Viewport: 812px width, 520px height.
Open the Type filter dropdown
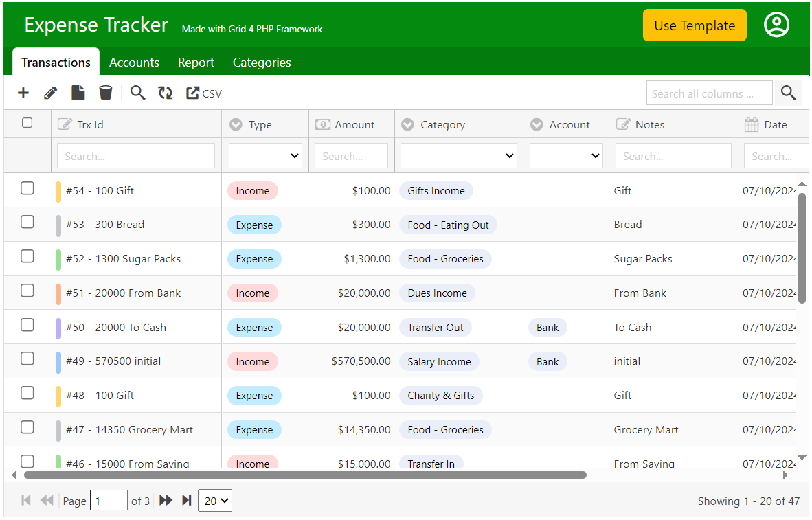pyautogui.click(x=265, y=156)
